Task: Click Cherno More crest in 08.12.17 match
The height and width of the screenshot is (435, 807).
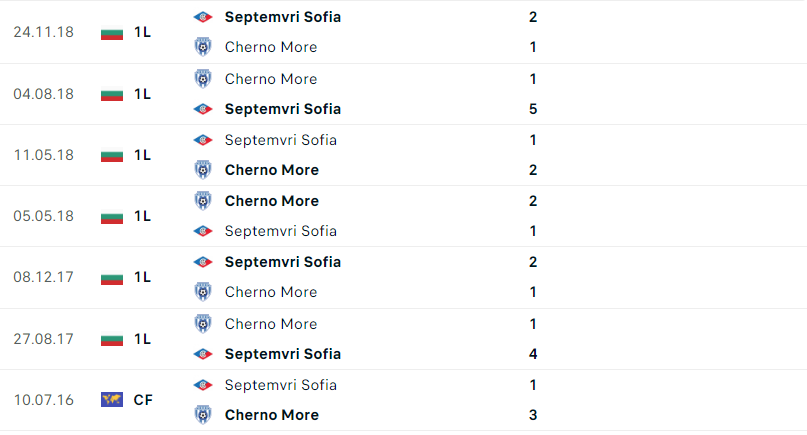Action: coord(203,292)
